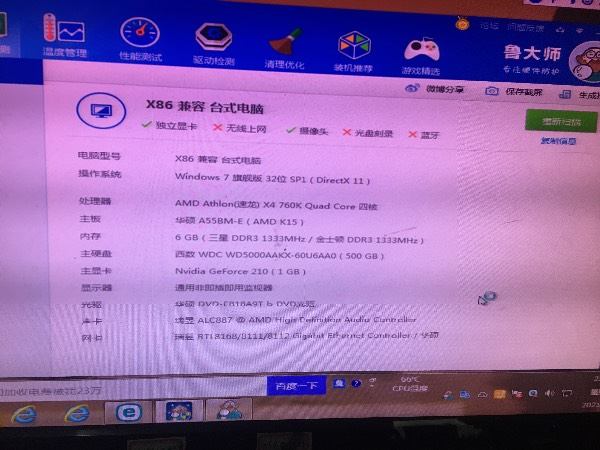Open the 论坛 forum link

pyautogui.click(x=489, y=26)
